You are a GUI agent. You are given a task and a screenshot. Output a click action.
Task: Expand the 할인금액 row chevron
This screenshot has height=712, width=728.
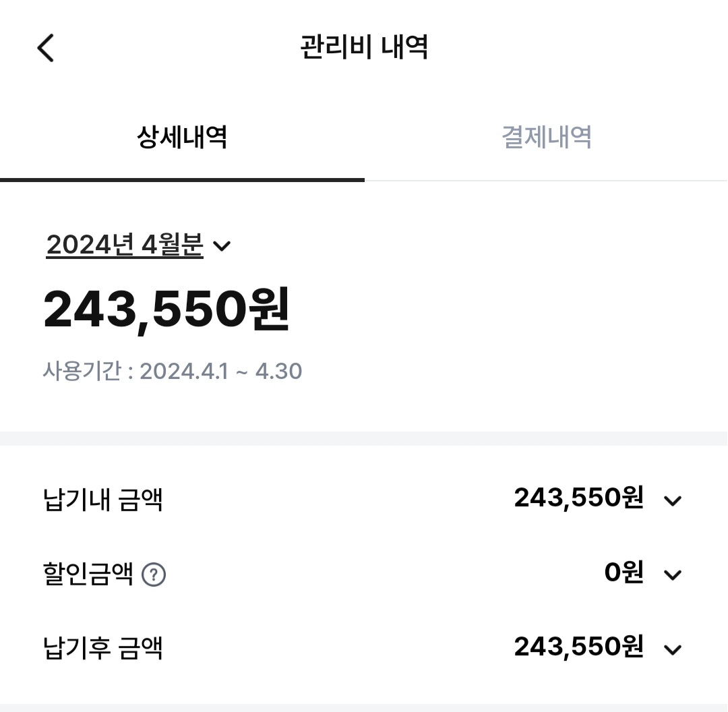click(673, 574)
